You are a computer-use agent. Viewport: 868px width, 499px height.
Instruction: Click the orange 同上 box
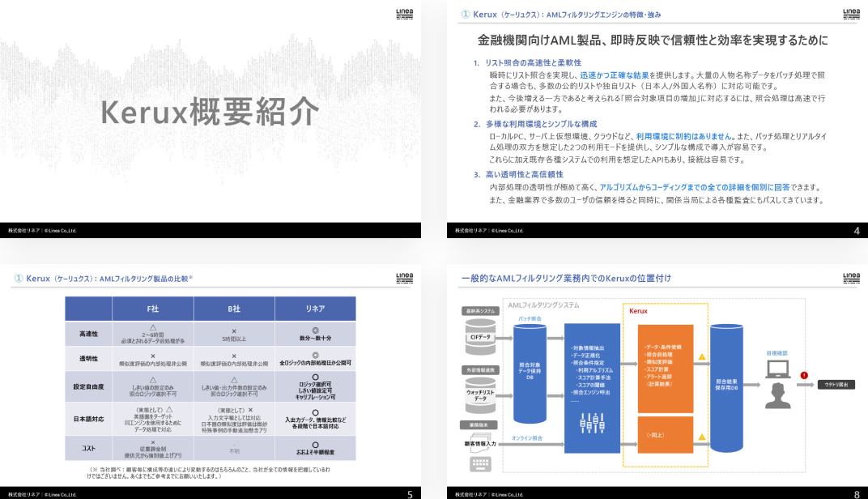pyautogui.click(x=666, y=435)
